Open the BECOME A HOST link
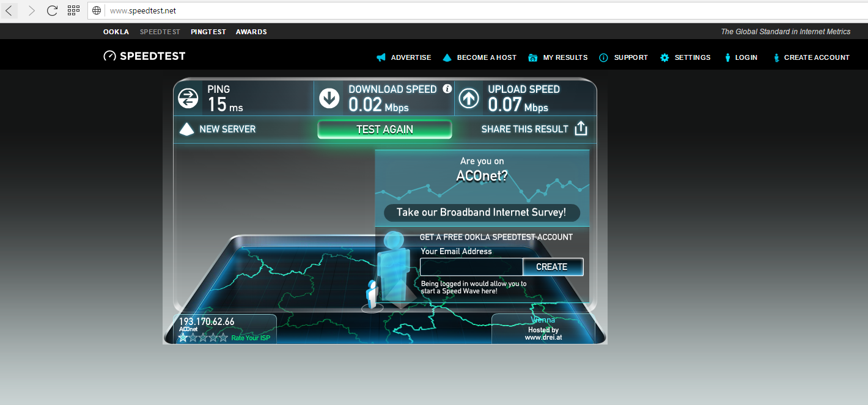This screenshot has width=868, height=405. [x=487, y=57]
